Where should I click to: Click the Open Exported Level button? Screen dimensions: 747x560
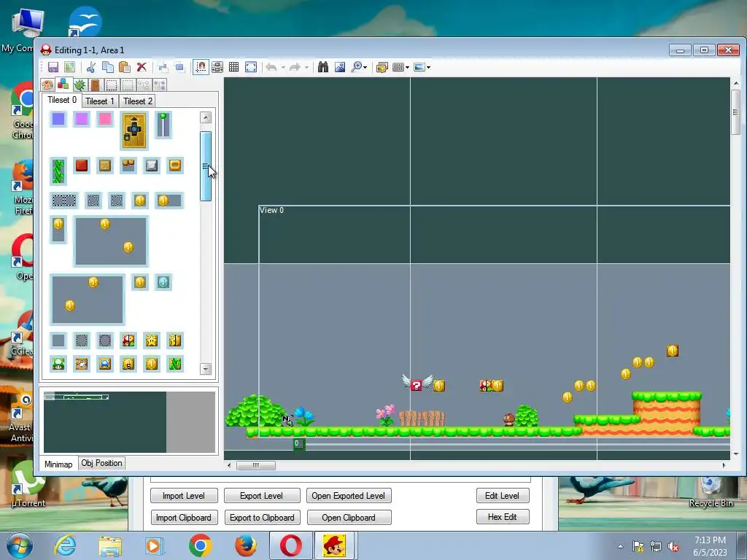(349, 496)
